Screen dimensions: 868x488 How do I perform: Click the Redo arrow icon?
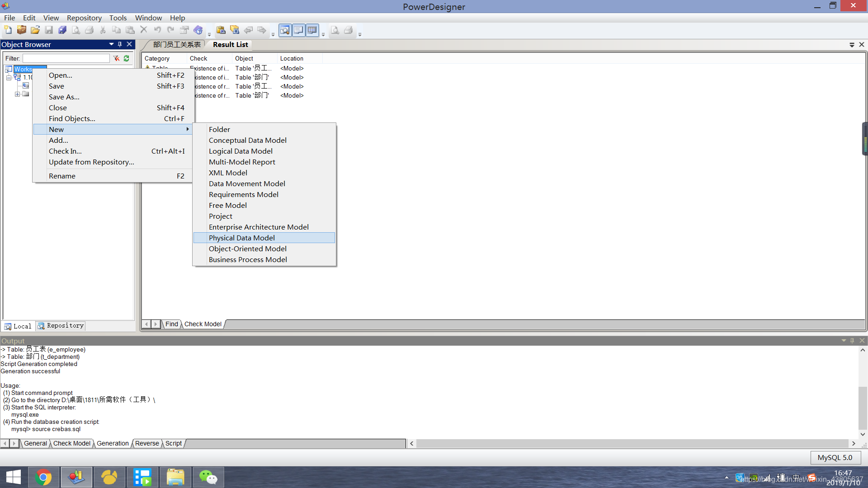[x=171, y=30]
